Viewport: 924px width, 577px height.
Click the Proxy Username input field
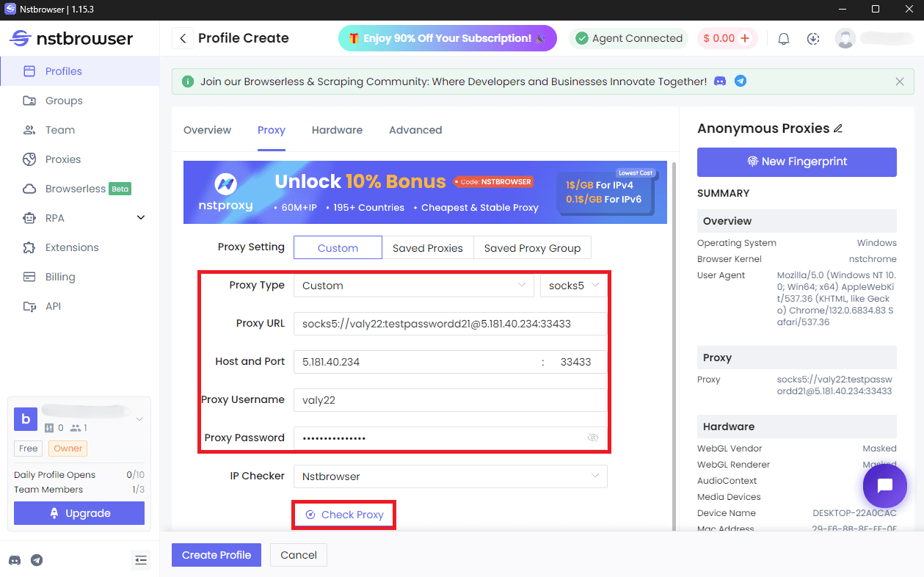[450, 400]
